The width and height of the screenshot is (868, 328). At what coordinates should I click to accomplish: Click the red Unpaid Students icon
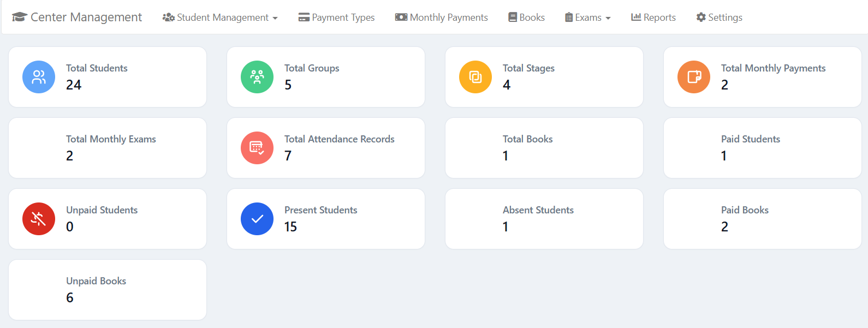coord(39,219)
